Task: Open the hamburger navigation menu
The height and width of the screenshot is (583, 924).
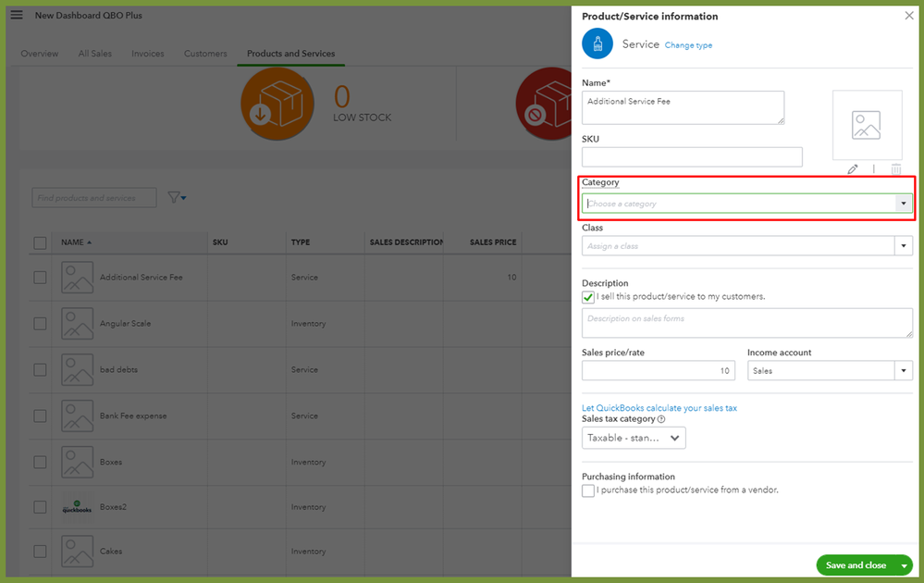Action: point(17,15)
